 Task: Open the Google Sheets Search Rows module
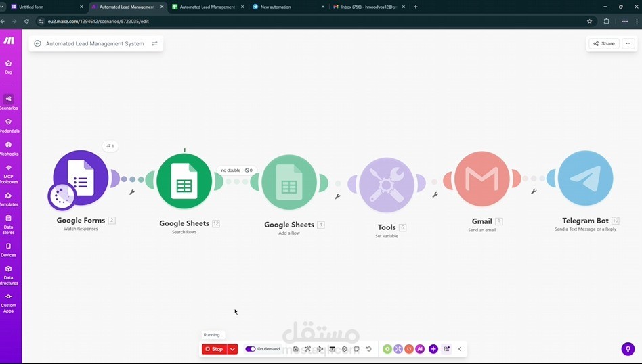click(x=184, y=181)
